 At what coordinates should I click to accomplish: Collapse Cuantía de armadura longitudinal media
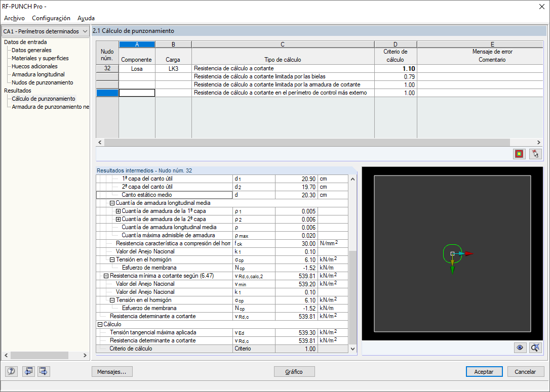[112, 203]
